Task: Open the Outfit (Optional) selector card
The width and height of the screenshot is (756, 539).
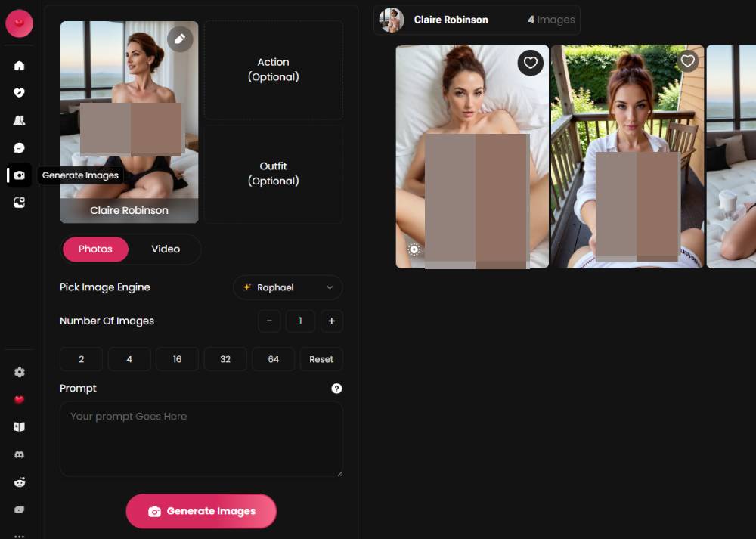Action: (x=274, y=174)
